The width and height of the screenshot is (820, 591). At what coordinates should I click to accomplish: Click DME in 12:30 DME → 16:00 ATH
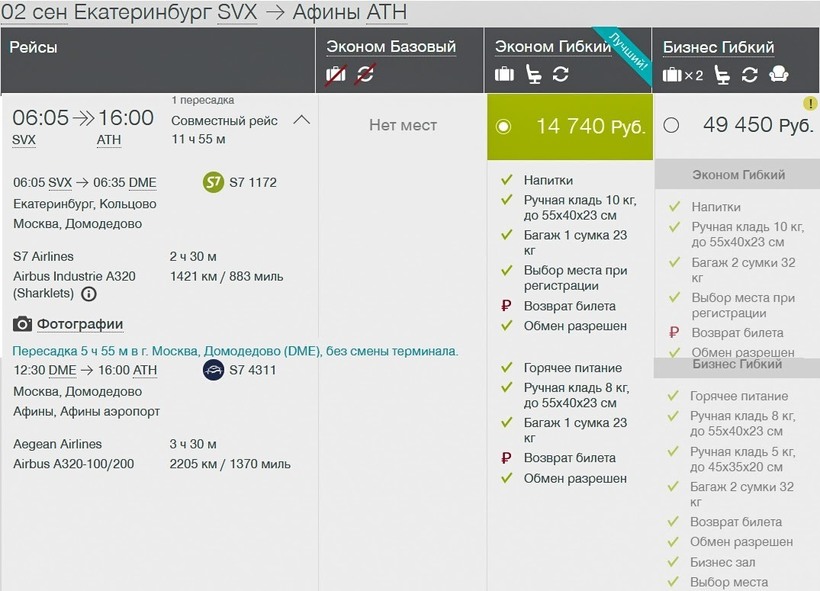pyautogui.click(x=62, y=370)
